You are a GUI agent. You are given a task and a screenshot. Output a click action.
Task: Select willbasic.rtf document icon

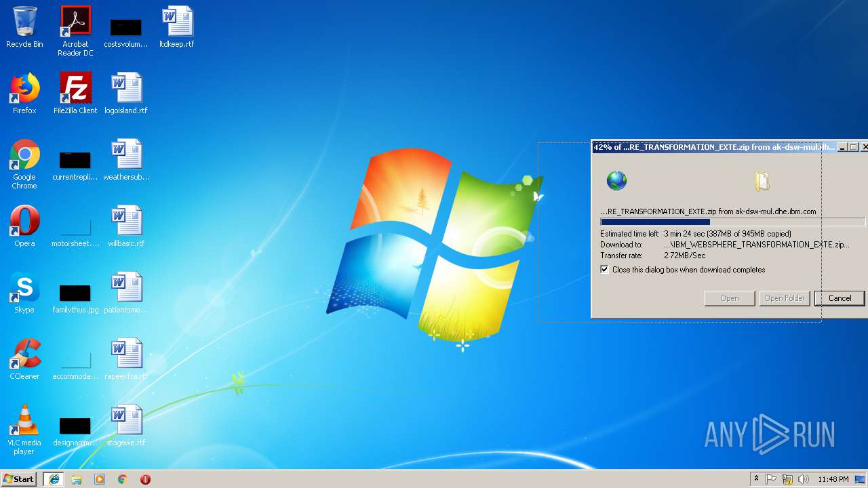(x=126, y=226)
